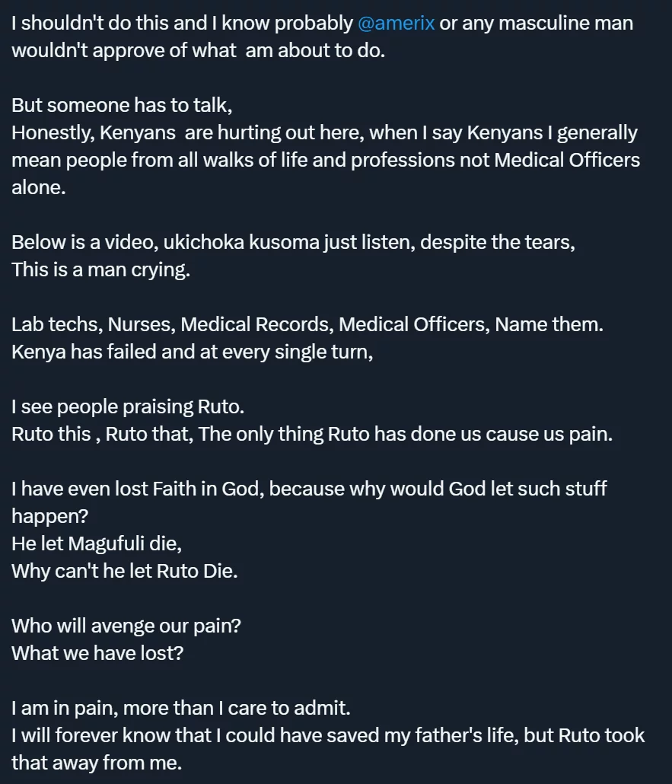Click the final line "that away from me."

coord(97,763)
